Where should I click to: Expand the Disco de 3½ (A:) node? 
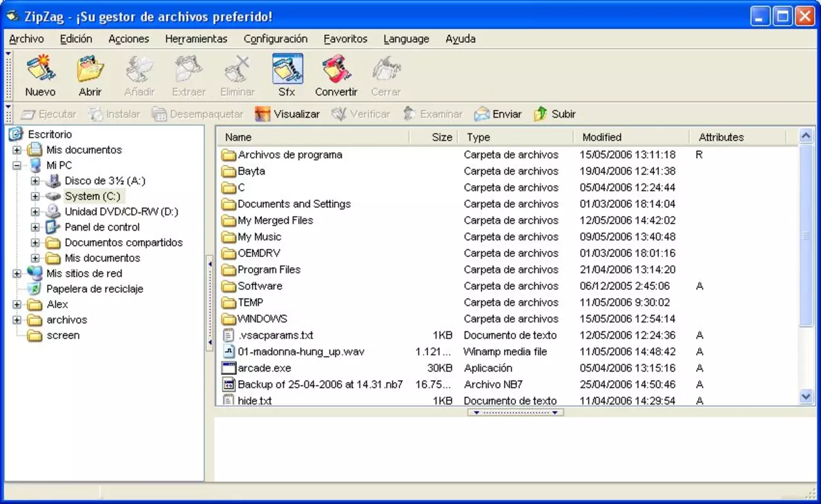pyautogui.click(x=35, y=181)
